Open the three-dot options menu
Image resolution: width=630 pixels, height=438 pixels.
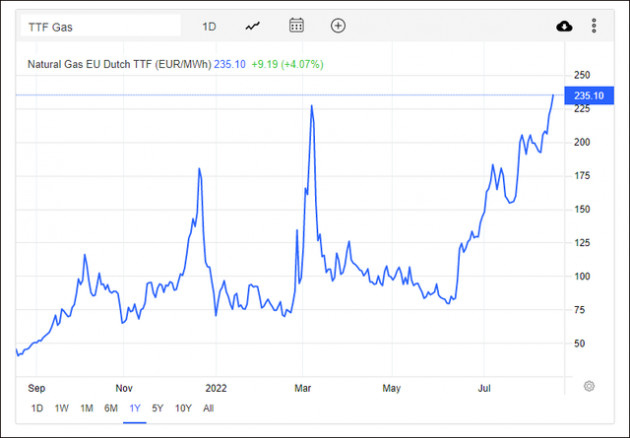tap(594, 26)
